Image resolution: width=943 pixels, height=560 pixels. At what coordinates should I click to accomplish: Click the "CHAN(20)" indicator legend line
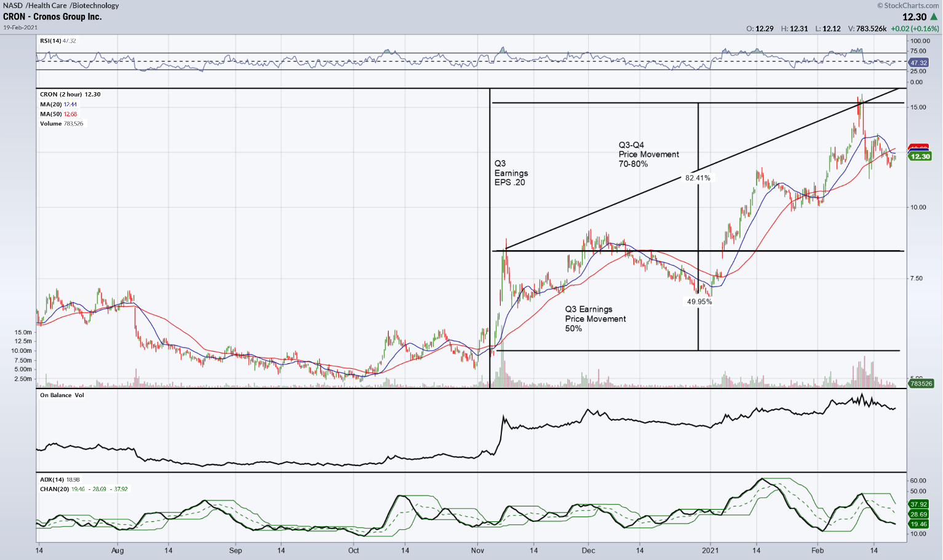(84, 489)
